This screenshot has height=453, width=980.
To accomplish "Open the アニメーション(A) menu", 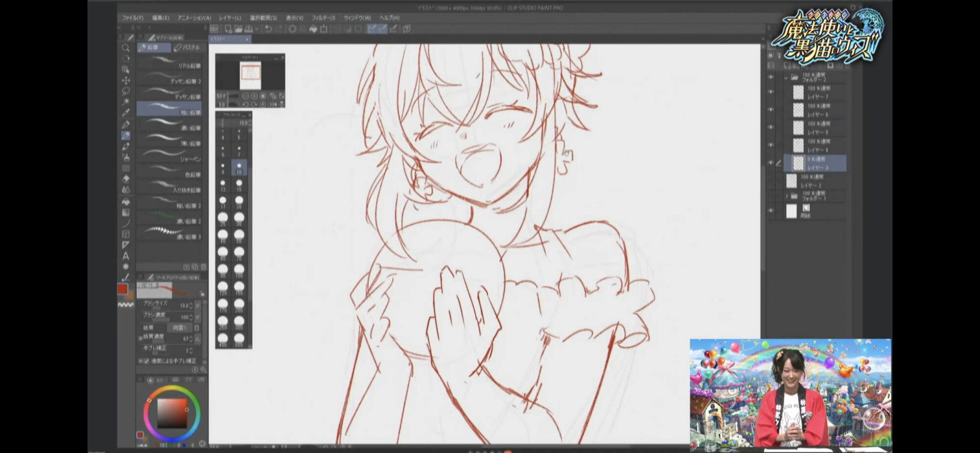I will [x=194, y=18].
